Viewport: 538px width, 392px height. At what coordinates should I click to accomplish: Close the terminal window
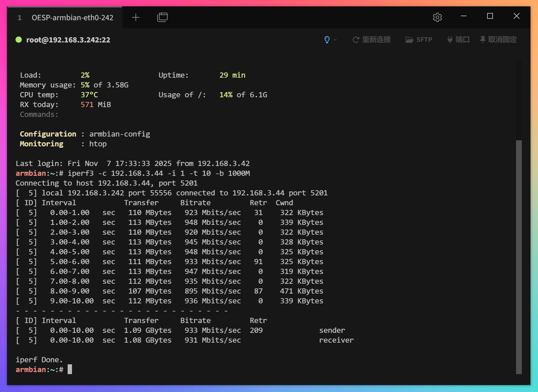point(517,16)
